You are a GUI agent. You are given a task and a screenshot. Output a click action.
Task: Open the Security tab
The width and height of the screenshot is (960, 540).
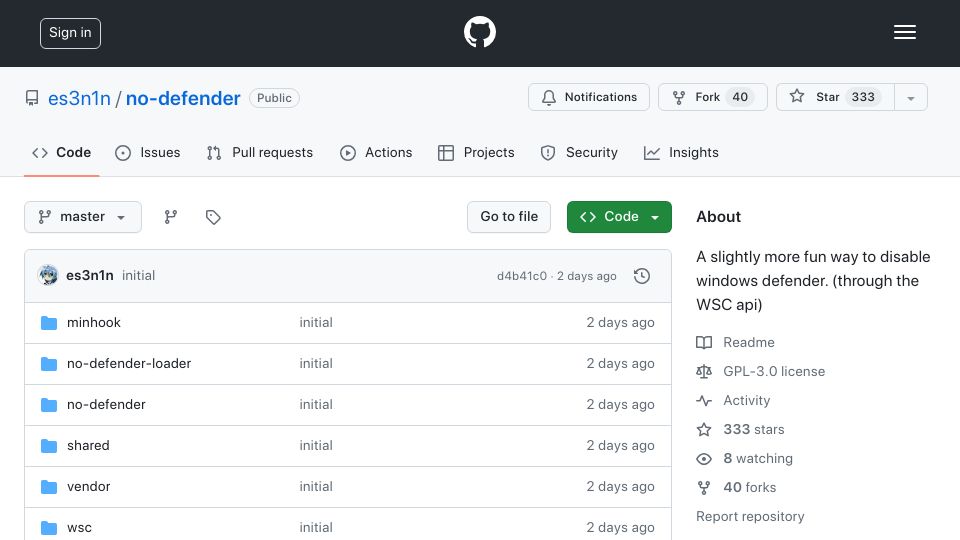click(x=579, y=152)
